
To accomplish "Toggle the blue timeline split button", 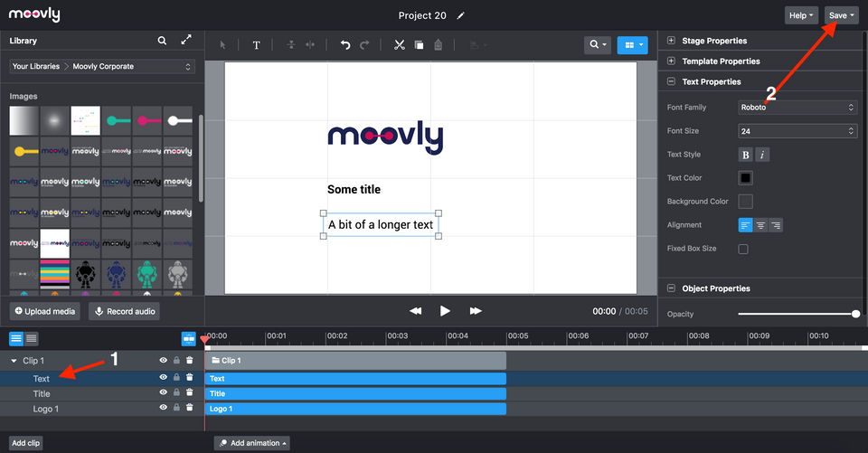I will click(189, 339).
